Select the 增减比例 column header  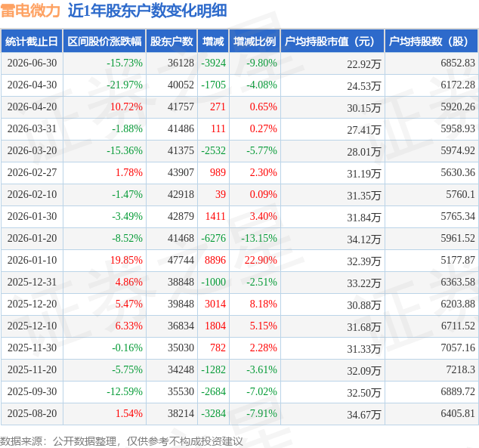(x=255, y=42)
